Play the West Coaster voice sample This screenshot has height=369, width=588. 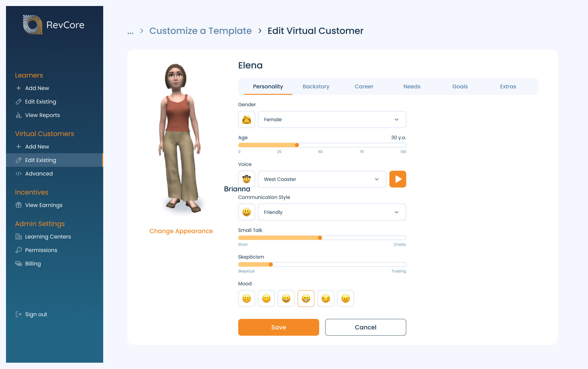click(x=397, y=179)
